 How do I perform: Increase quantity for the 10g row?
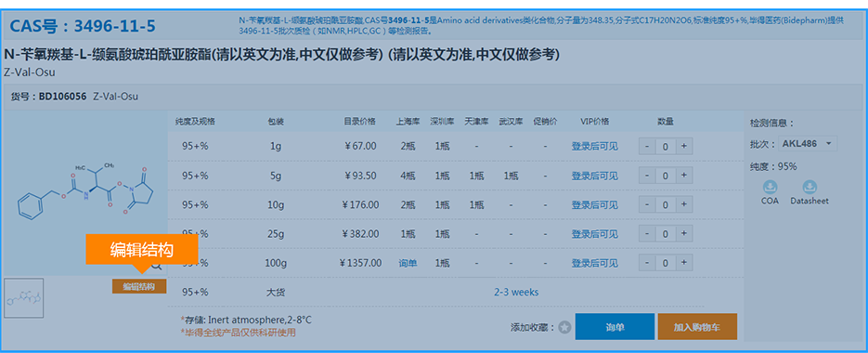click(683, 204)
